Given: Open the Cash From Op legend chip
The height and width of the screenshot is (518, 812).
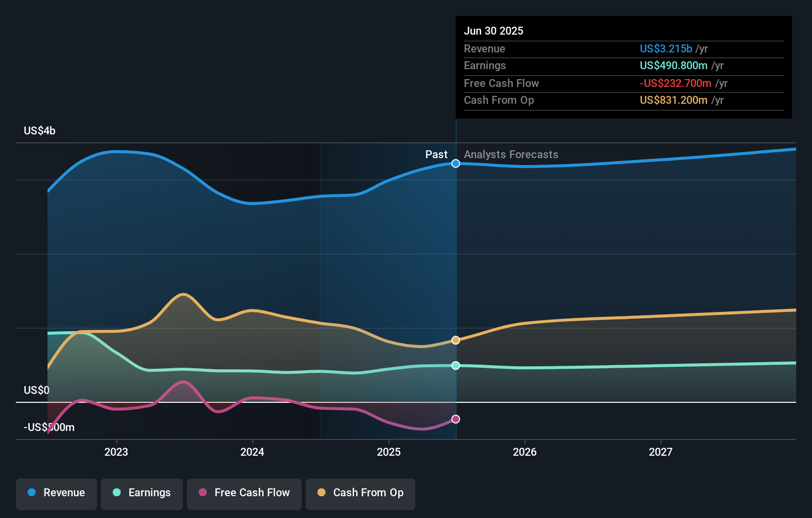Looking at the screenshot, I should 361,493.
